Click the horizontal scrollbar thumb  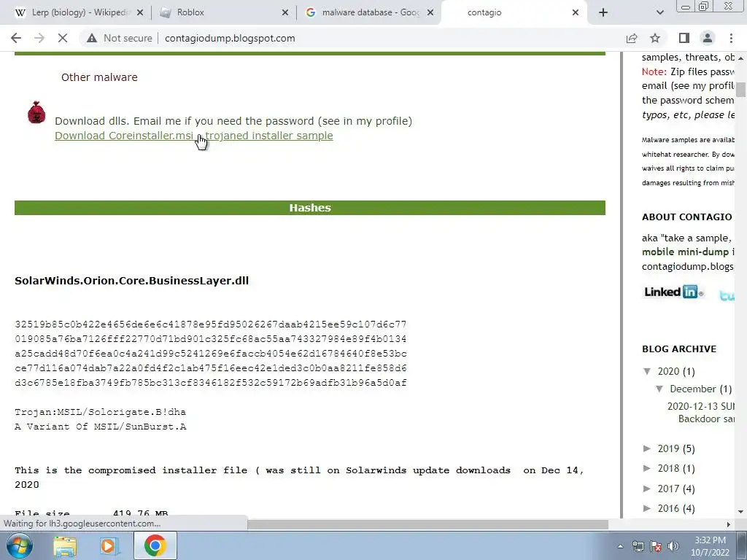pos(427,524)
